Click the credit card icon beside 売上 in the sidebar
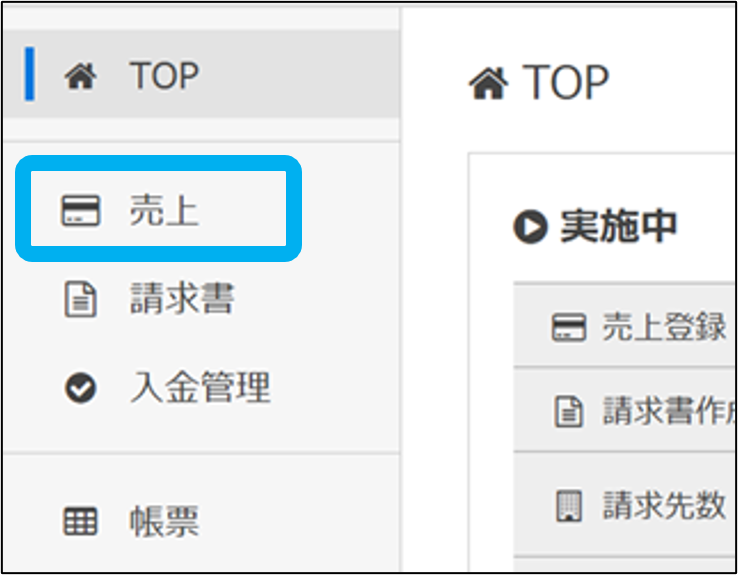 [x=80, y=212]
